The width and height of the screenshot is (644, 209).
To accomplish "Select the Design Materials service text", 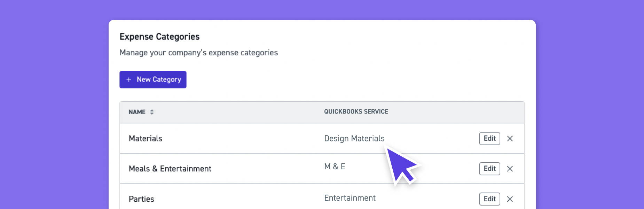I will pyautogui.click(x=354, y=138).
